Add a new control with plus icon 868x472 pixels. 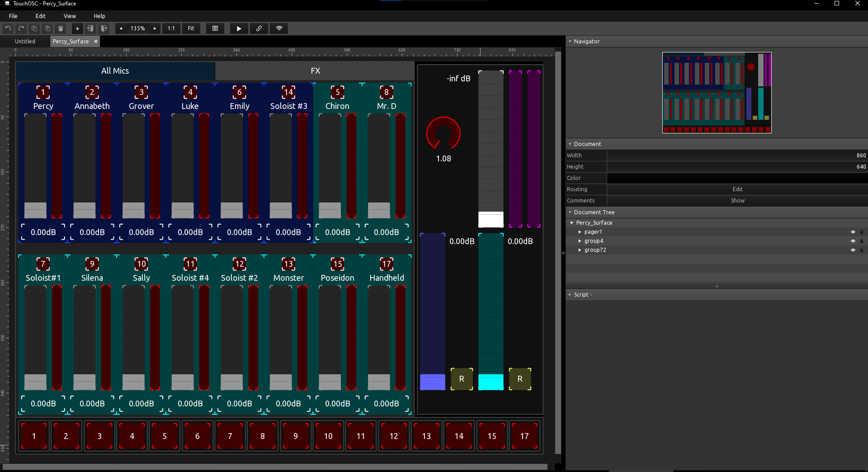point(77,28)
